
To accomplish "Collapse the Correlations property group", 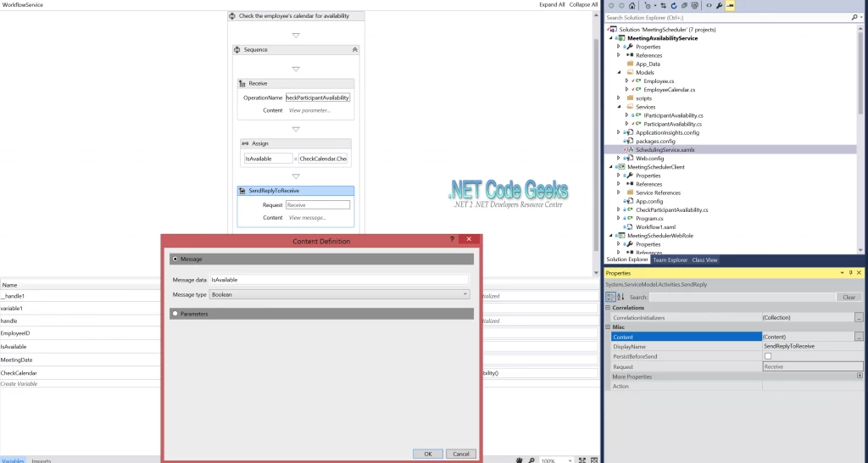I will pyautogui.click(x=608, y=307).
